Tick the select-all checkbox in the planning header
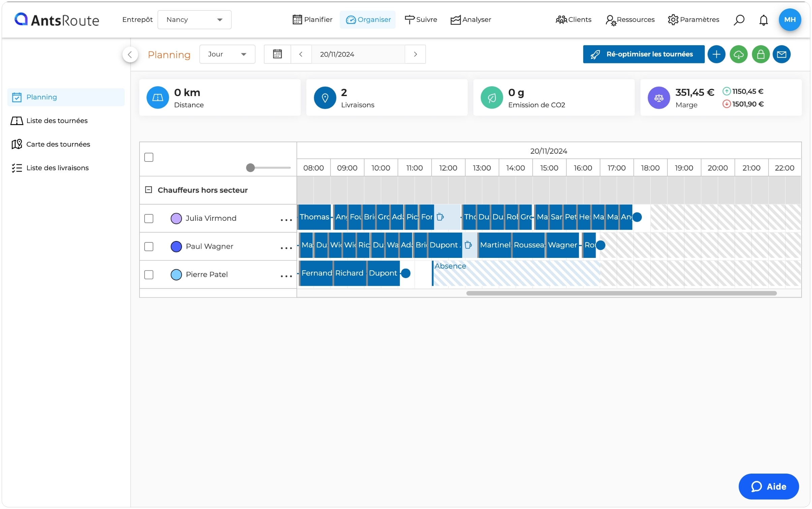Viewport: 812px width, 509px height. (149, 157)
